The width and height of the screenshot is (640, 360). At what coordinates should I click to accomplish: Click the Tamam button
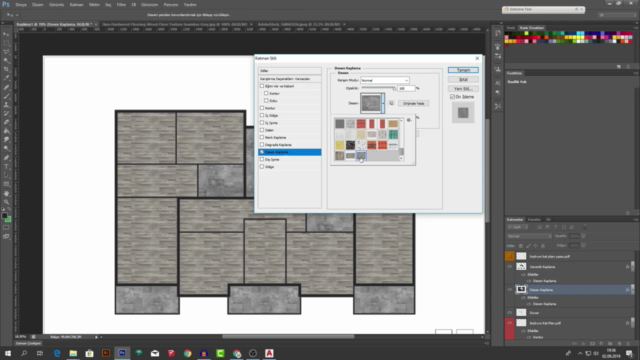463,70
